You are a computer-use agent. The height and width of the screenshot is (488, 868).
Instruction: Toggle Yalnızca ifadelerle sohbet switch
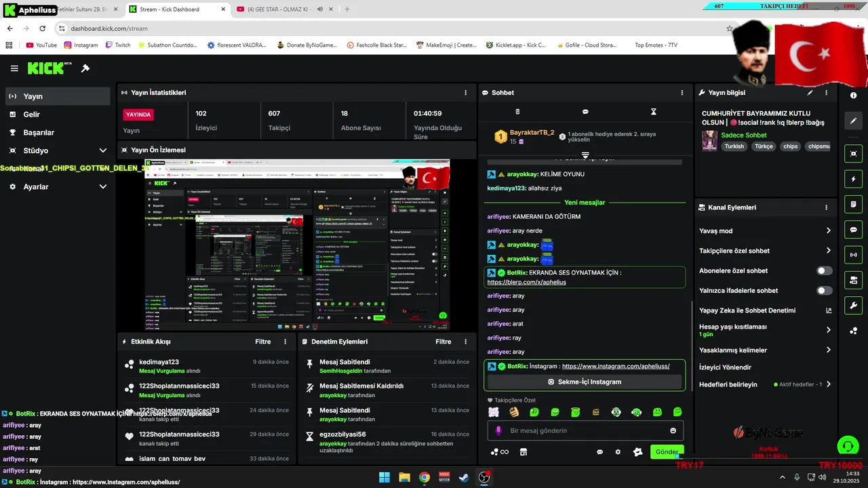point(824,291)
